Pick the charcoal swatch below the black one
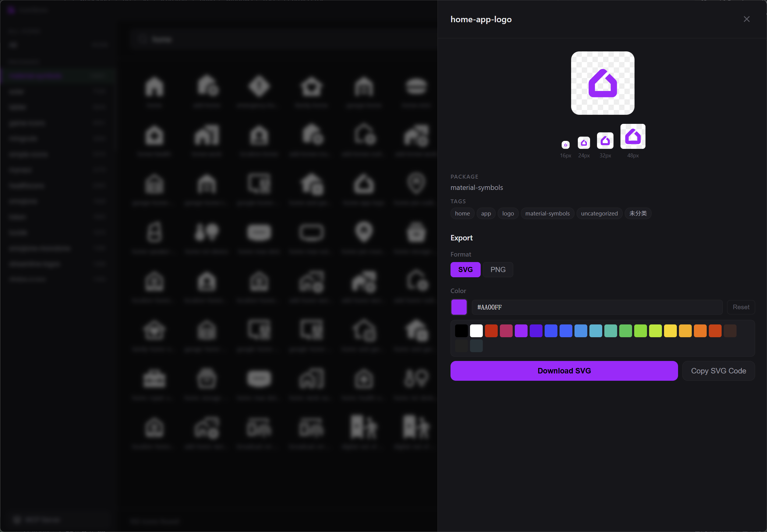This screenshot has width=767, height=532. click(x=461, y=346)
